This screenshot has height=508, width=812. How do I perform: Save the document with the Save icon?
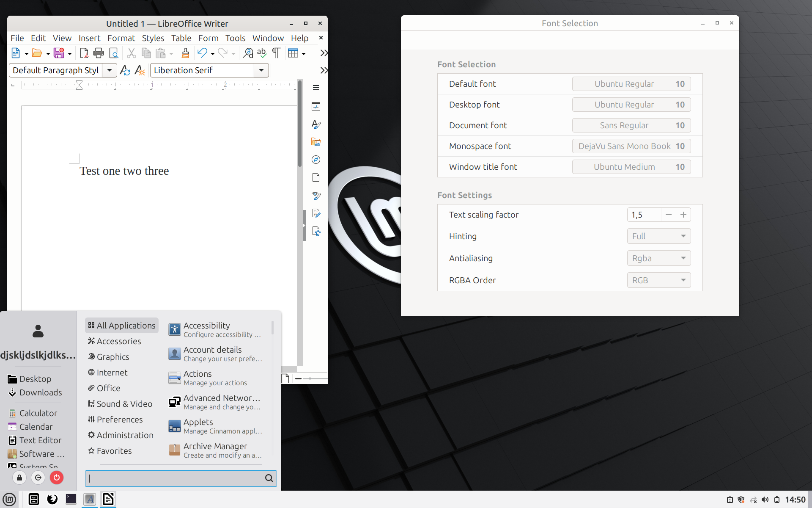[x=59, y=53]
